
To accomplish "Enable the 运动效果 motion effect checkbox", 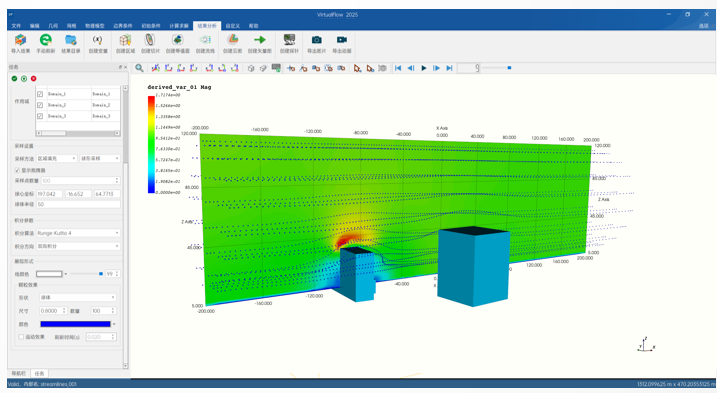I will tap(21, 337).
